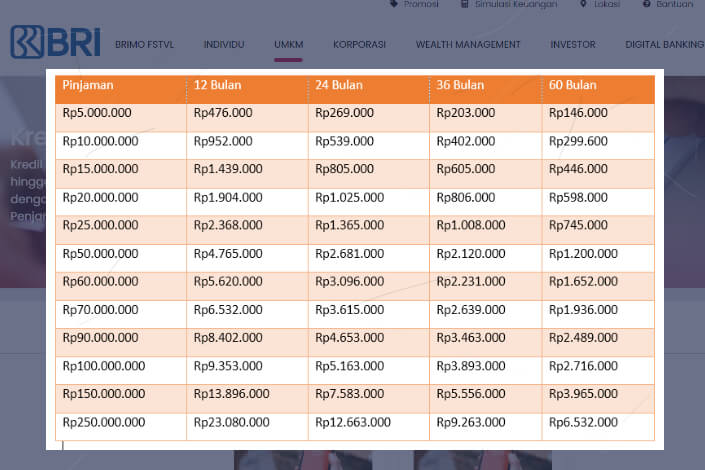Select the Rp150.000.000 loan cell

point(121,398)
